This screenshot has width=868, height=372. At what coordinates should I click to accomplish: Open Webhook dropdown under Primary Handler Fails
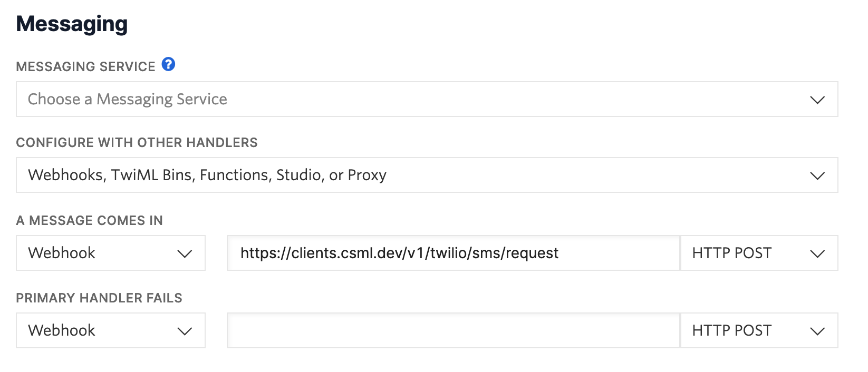111,330
